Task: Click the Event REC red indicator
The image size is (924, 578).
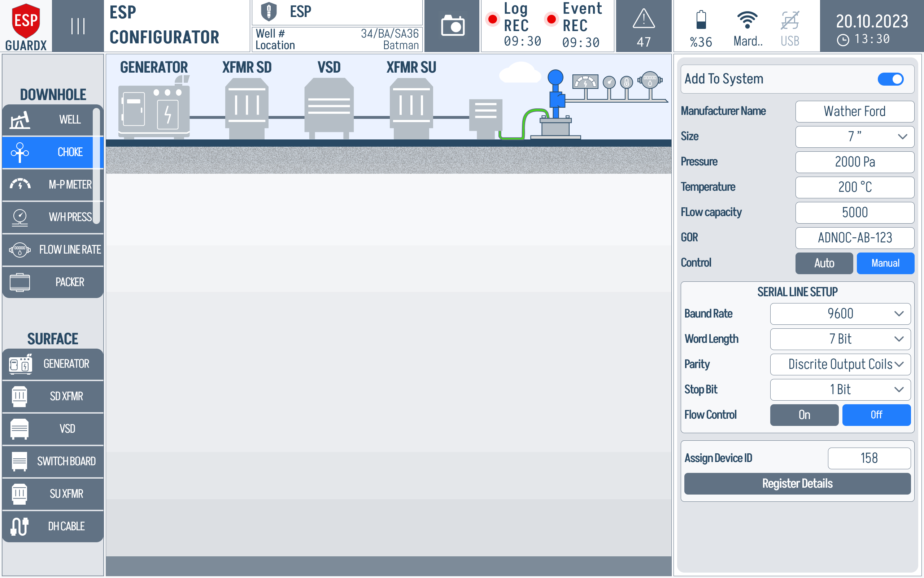Action: pos(551,18)
